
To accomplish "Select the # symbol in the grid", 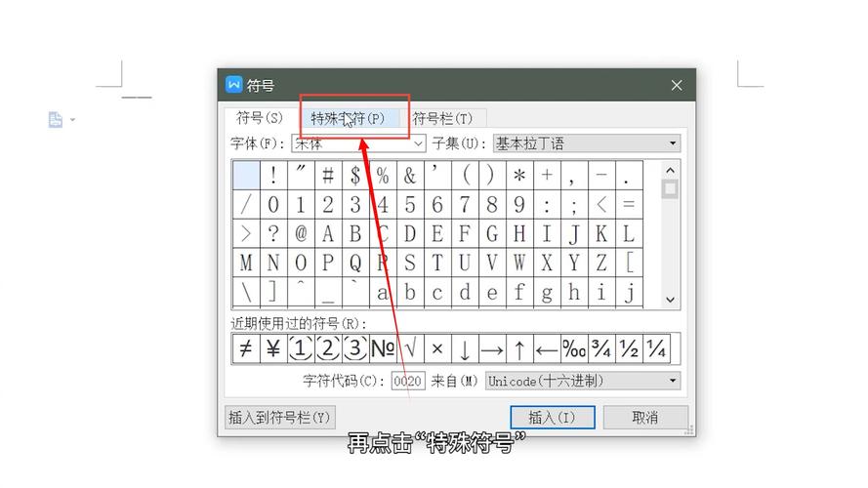I will (328, 176).
